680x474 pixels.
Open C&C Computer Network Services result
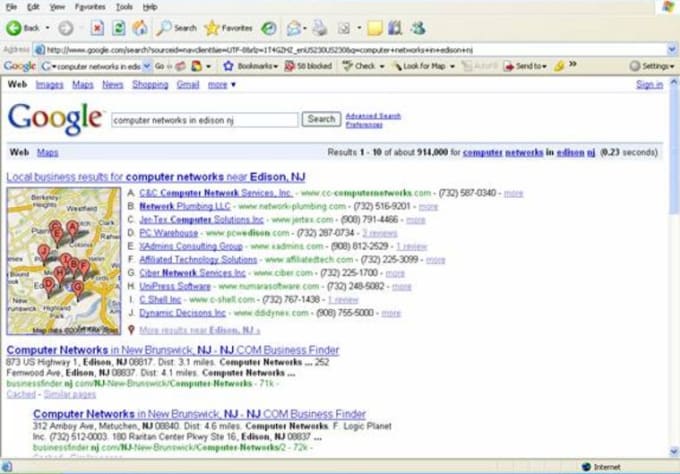(x=216, y=193)
